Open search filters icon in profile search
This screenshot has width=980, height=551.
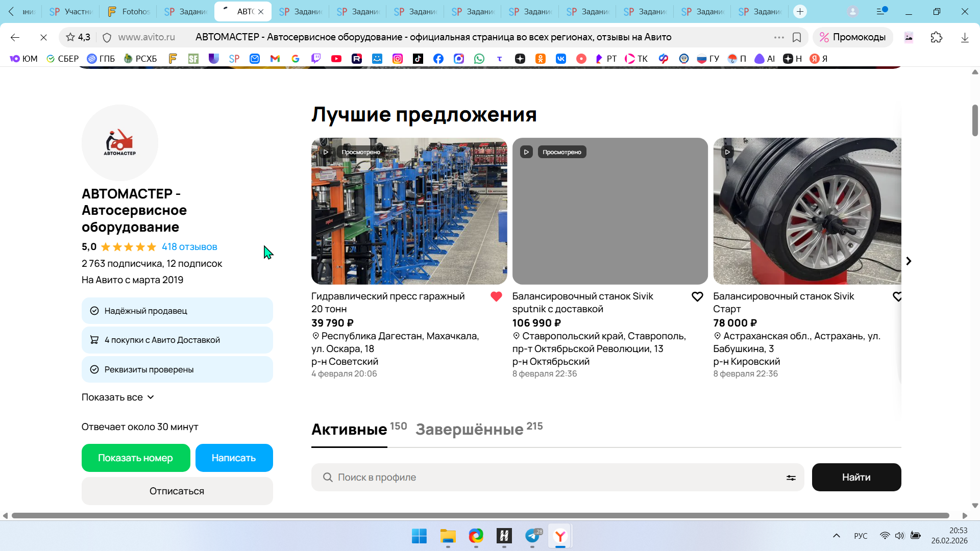[x=791, y=478]
